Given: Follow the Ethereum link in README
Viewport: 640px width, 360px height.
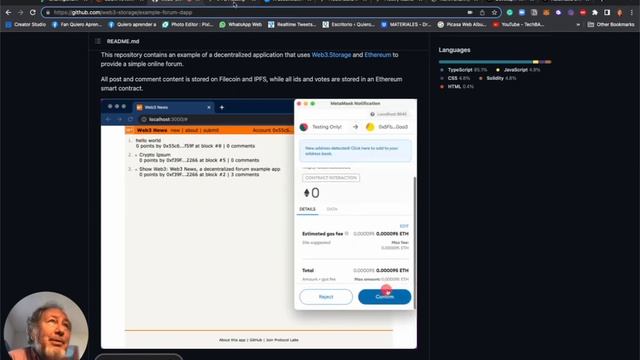Looking at the screenshot, I should pyautogui.click(x=378, y=55).
